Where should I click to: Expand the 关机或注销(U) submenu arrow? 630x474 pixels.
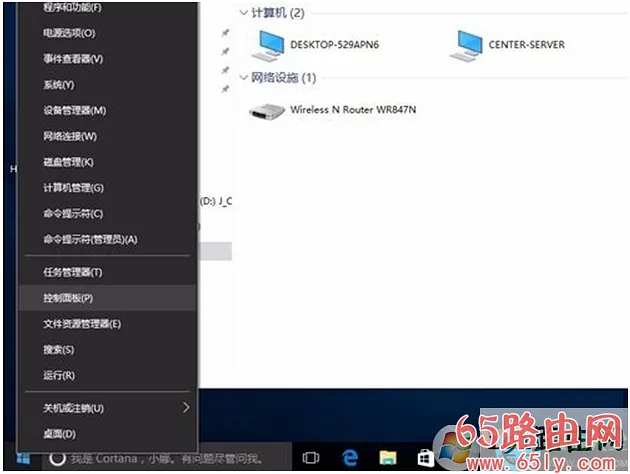coord(185,408)
